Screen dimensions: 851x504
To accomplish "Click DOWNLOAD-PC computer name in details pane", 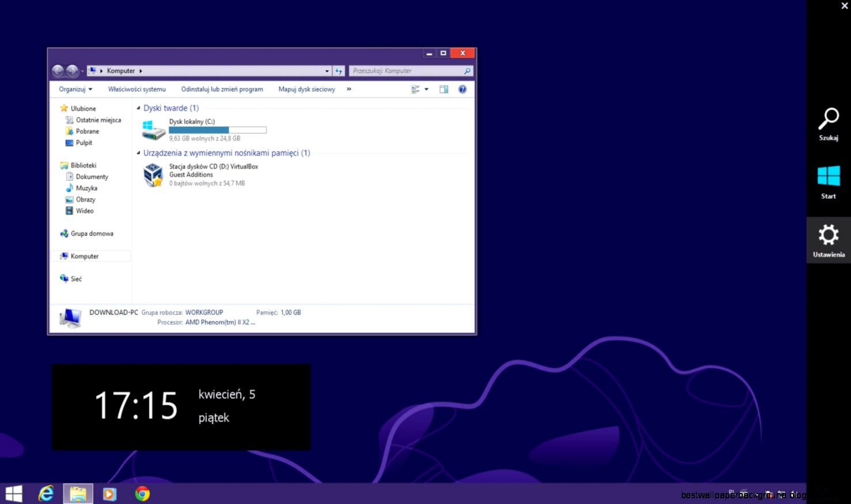I will pyautogui.click(x=114, y=312).
